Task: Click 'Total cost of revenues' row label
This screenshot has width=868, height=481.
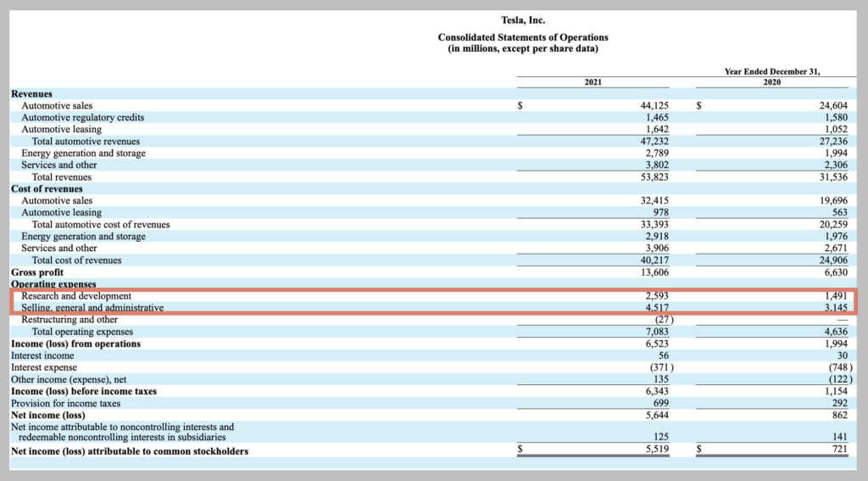Action: [x=76, y=260]
